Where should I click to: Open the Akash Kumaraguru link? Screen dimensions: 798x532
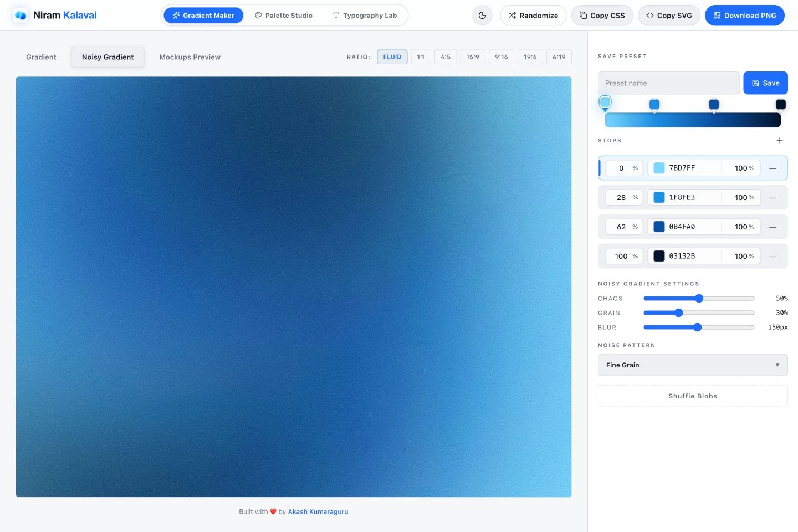(318, 511)
